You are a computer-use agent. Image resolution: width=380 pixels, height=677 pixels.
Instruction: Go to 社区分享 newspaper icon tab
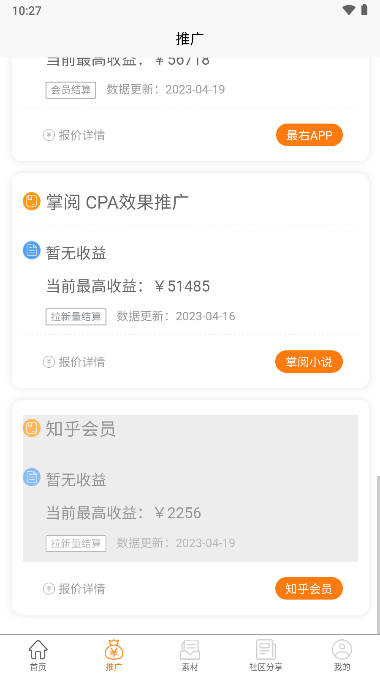pyautogui.click(x=266, y=655)
